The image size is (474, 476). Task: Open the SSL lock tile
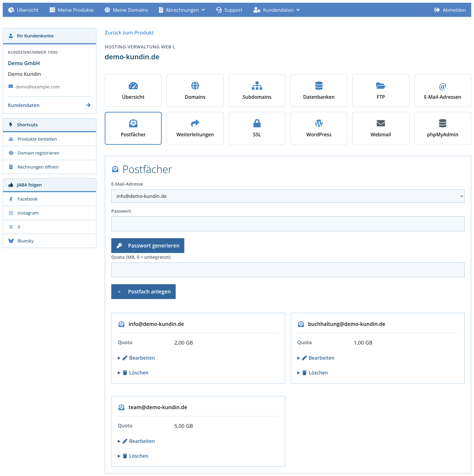point(257,128)
